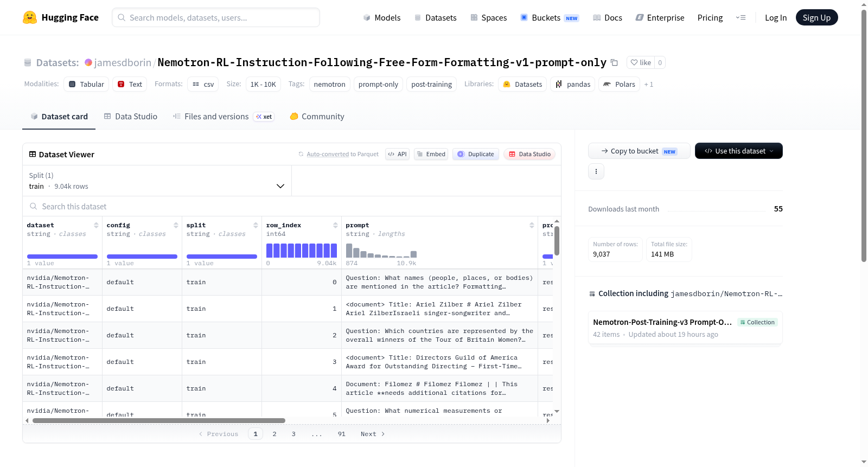Viewport: 868px width, 467px height.
Task: Click the row_index histogram bars
Action: point(302,251)
